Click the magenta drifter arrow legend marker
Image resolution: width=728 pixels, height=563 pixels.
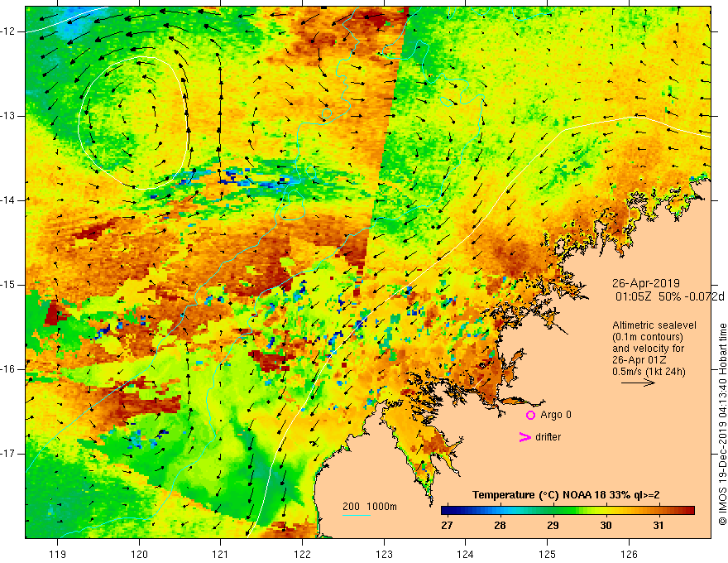tap(524, 437)
